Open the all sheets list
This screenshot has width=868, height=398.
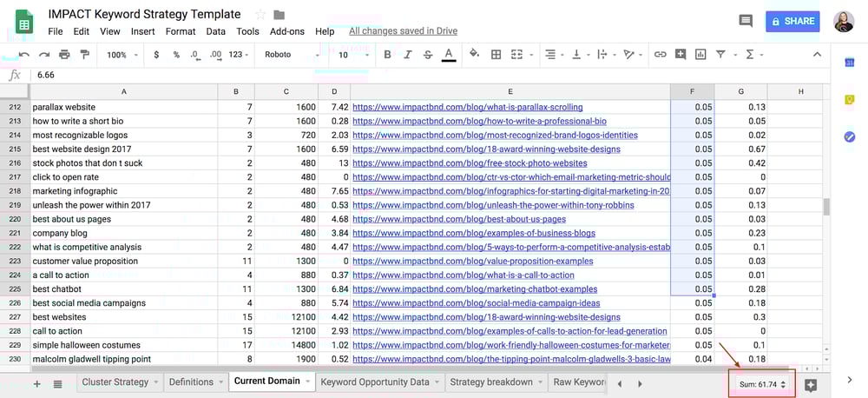[57, 383]
